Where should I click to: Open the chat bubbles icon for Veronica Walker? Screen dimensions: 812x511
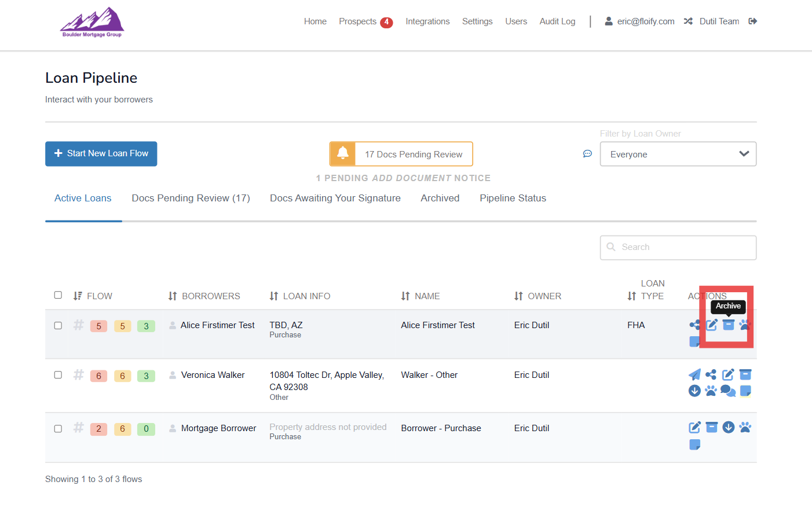(728, 391)
